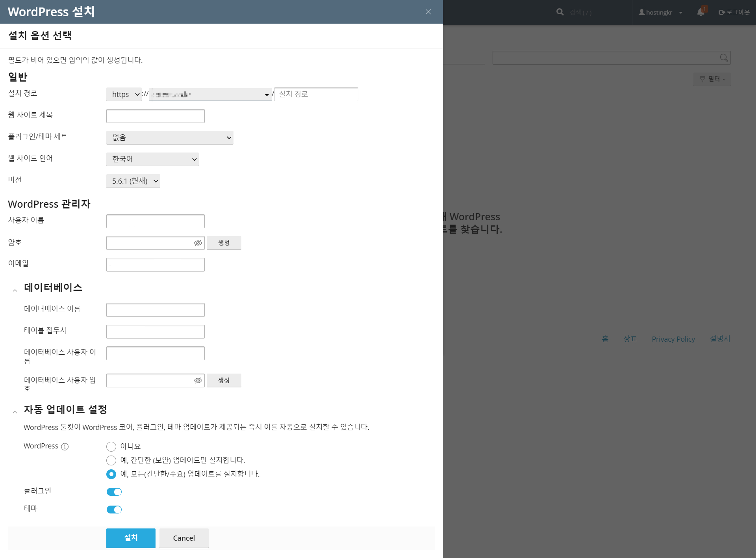
Task: Collapse the 데이터베이스 section
Action: click(x=15, y=290)
